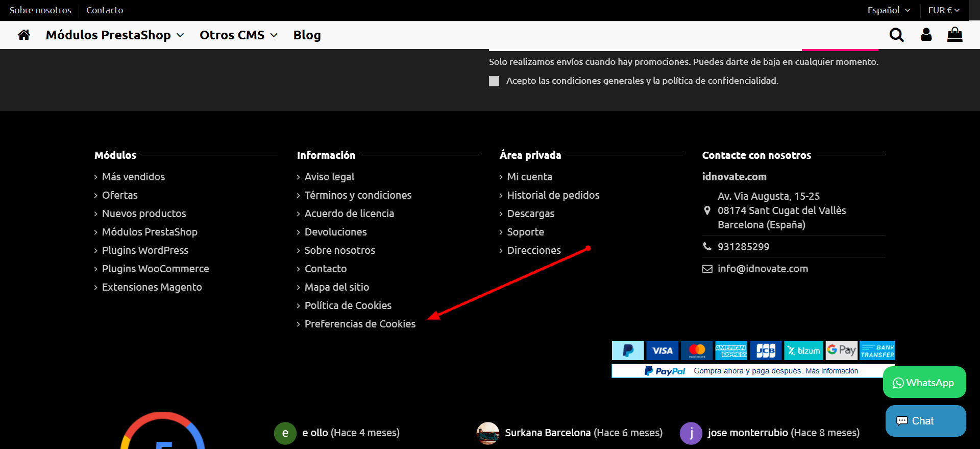Open the Direcciones link
The height and width of the screenshot is (449, 980).
[x=534, y=250]
